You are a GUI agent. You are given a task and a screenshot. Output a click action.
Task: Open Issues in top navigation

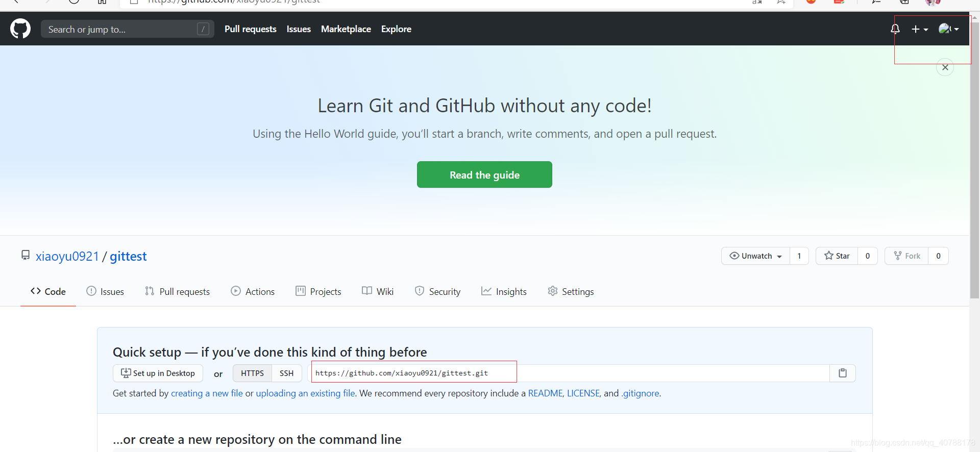point(299,29)
